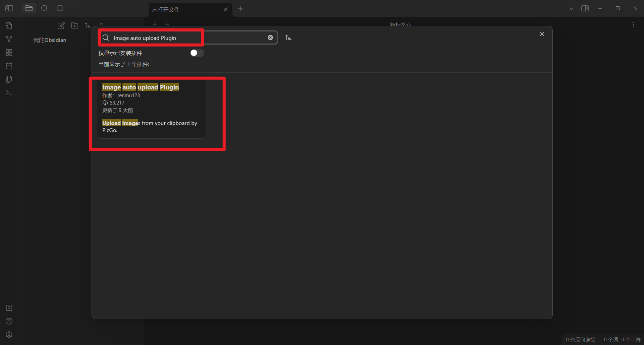This screenshot has width=644, height=345.
Task: Click 0 个字符 in the status bar
Action: [x=631, y=340]
